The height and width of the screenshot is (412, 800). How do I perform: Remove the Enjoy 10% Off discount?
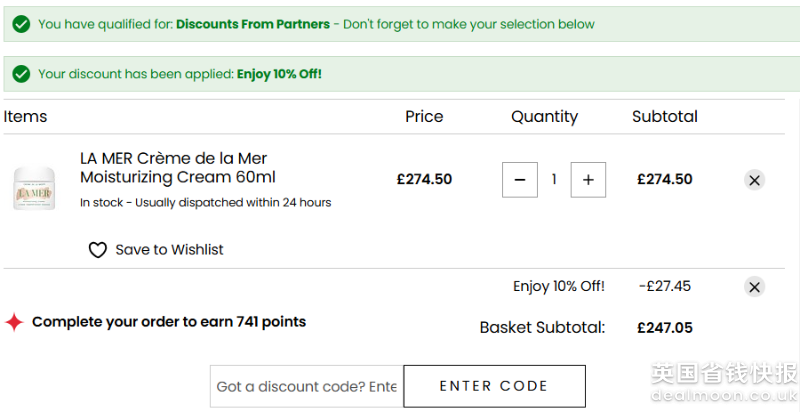click(x=755, y=287)
